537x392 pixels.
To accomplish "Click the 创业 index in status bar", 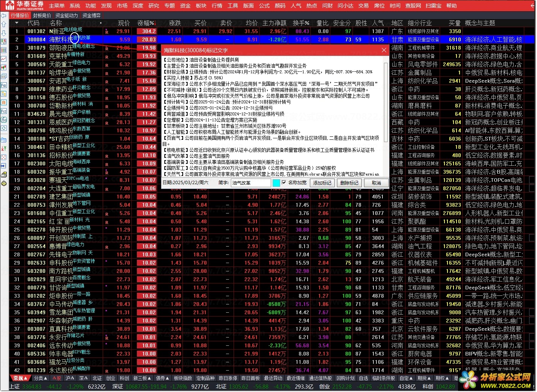I will click(x=325, y=387).
